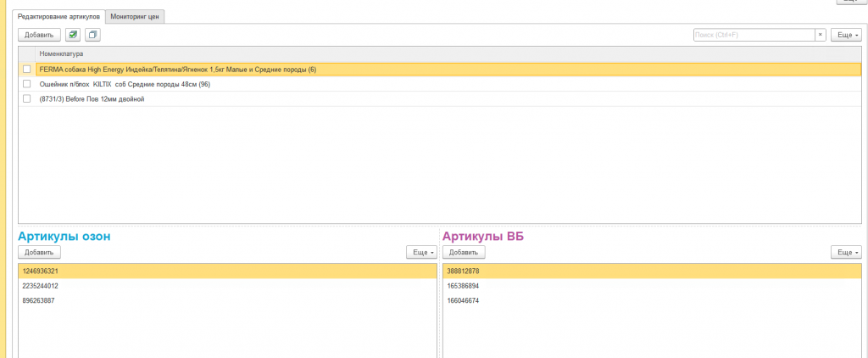This screenshot has height=358, width=868.
Task: Click the check-all rows icon
Action: pos(73,35)
